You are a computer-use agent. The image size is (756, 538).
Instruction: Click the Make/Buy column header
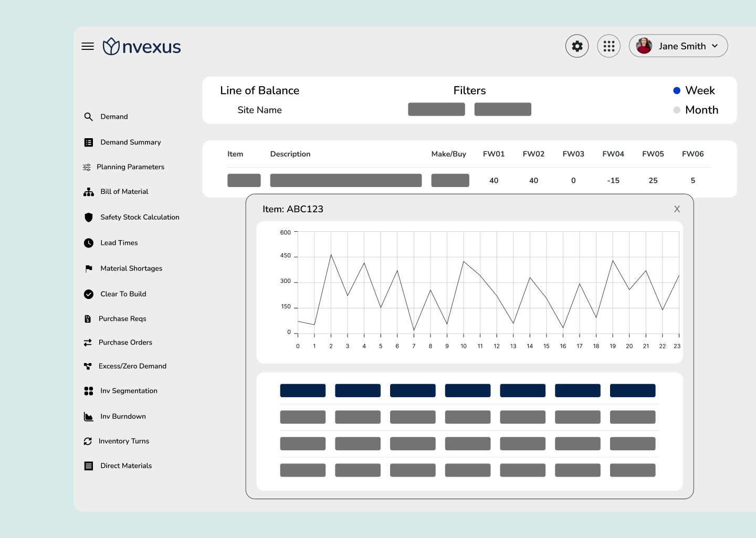[x=449, y=154]
